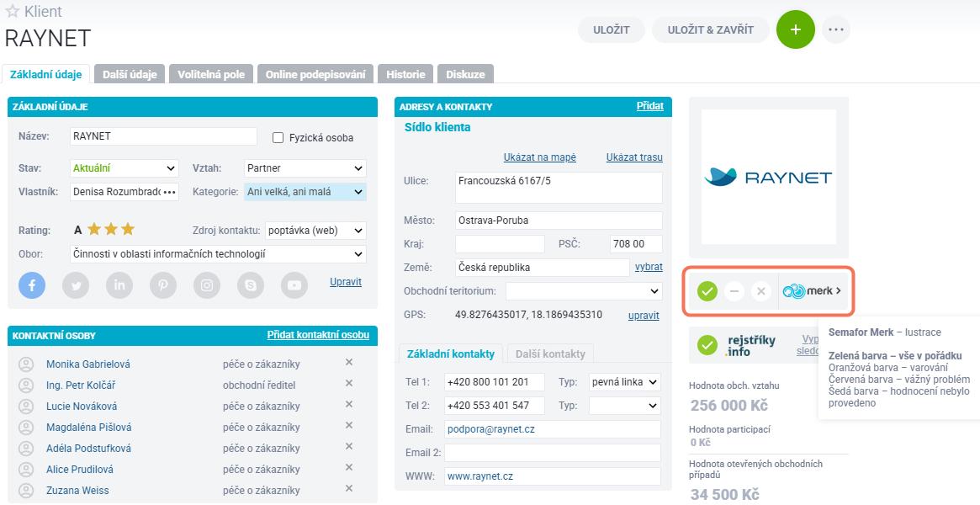Switch to the Základní kontakty tab
The image size is (980, 505).
pyautogui.click(x=451, y=353)
